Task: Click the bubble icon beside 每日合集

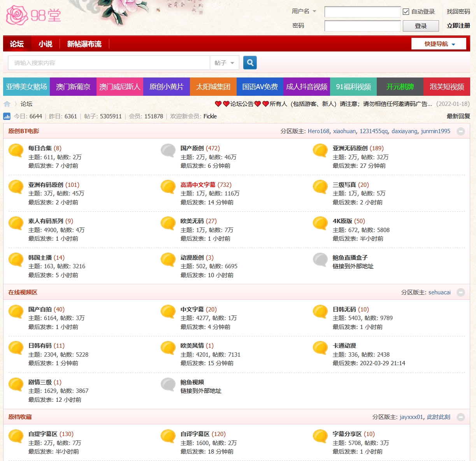Action: (x=16, y=150)
